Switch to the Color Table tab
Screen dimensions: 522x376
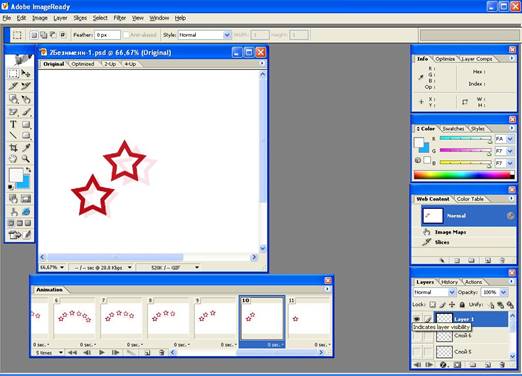pos(470,199)
